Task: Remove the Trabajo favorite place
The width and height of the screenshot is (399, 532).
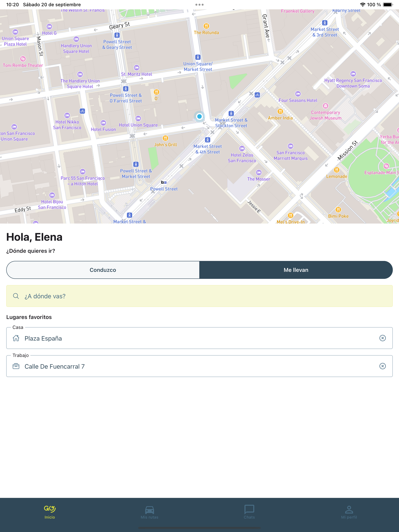Action: [x=383, y=366]
